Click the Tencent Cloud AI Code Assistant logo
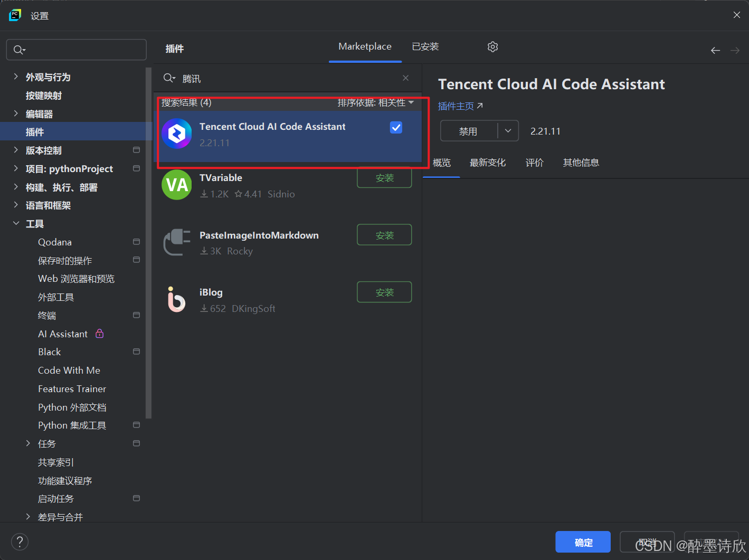 pos(177,134)
